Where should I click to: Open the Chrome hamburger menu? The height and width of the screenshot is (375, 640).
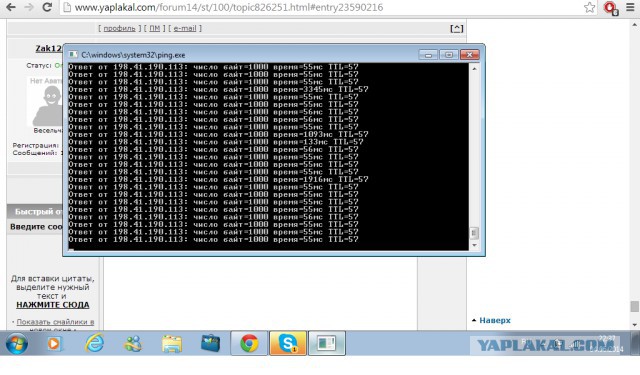tap(630, 7)
